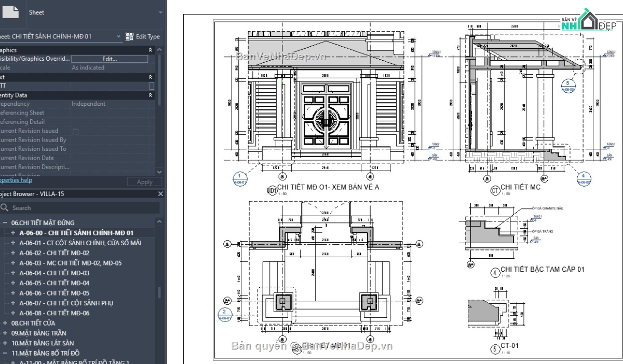This screenshot has width=623, height=364.
Task: Open the Properties help link
Action: (16, 179)
